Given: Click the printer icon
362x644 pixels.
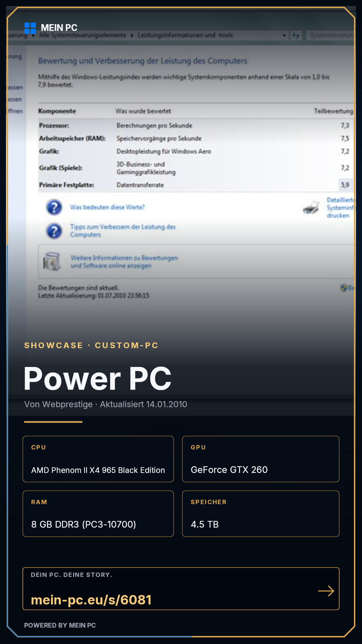Looking at the screenshot, I should pos(311,208).
